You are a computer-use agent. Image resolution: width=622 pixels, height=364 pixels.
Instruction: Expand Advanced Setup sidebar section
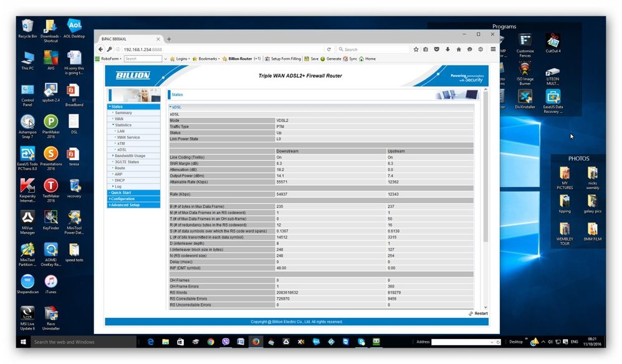(x=133, y=205)
